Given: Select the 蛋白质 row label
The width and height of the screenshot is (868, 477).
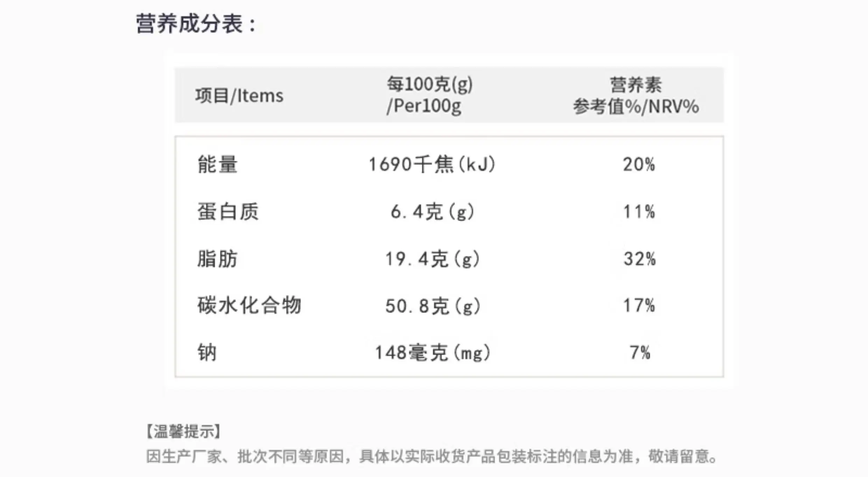Looking at the screenshot, I should click(228, 212).
